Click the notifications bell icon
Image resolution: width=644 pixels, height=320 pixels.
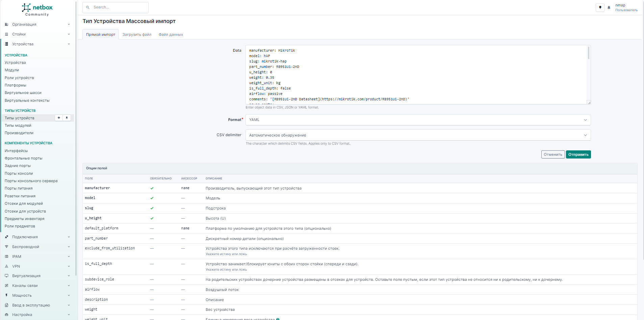[609, 7]
